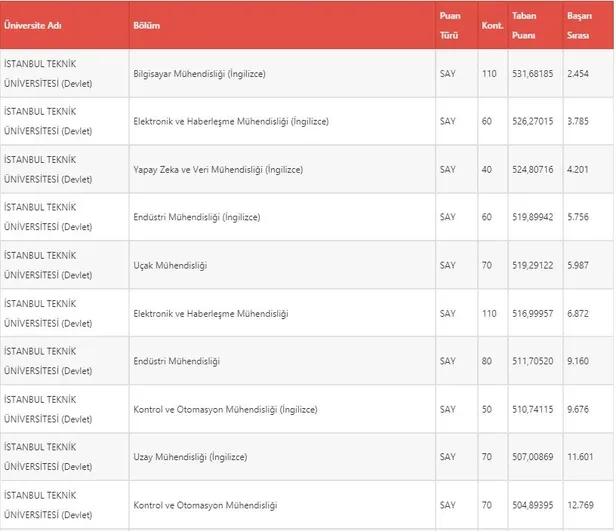
Task: Select Yapay Zeka ve Veri Mühendisliği (İngilizce)
Action: 217,170
